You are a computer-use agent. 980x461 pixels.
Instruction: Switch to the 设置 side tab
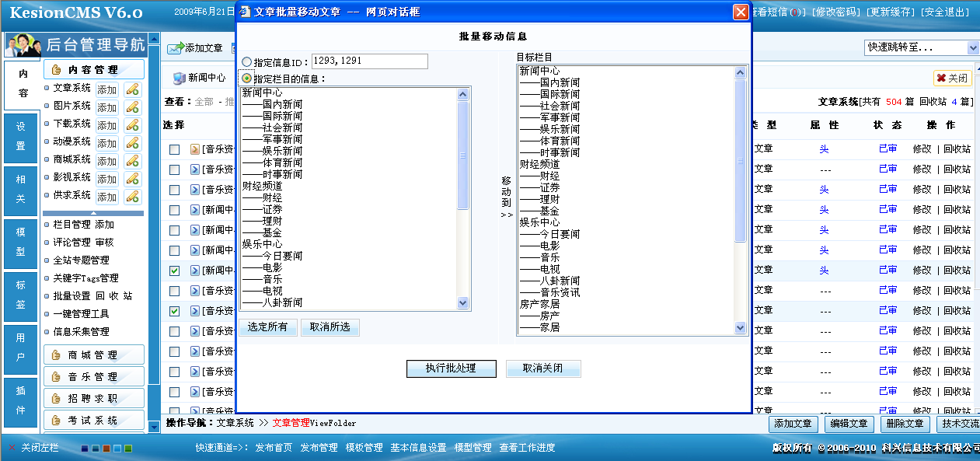[21, 137]
